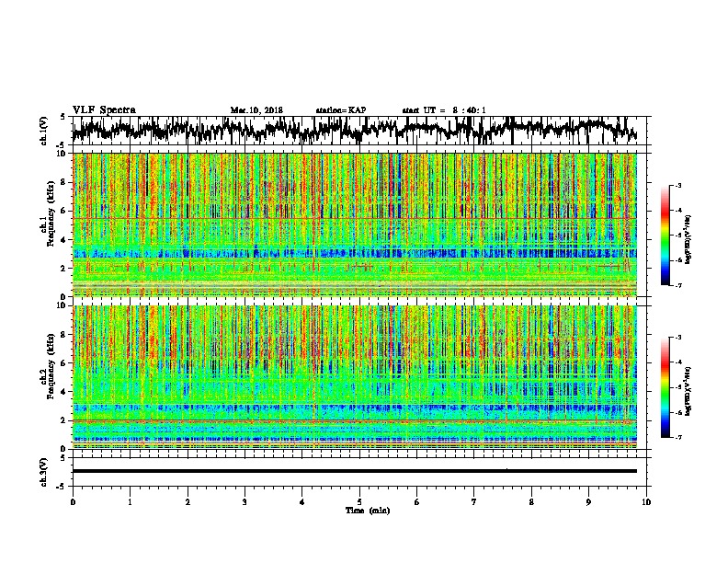Click ch.1 frequency axis tick "6"
This screenshot has width=728, height=563.
point(63,211)
